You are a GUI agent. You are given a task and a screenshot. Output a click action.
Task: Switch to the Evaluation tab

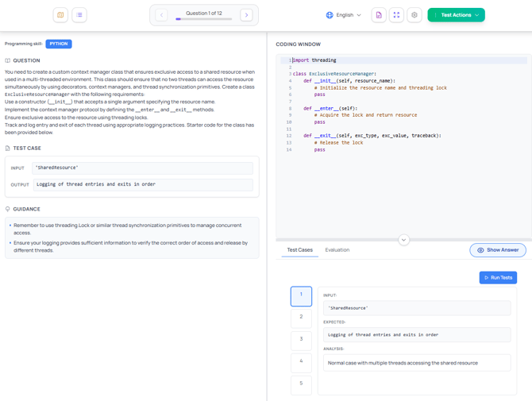(x=337, y=250)
